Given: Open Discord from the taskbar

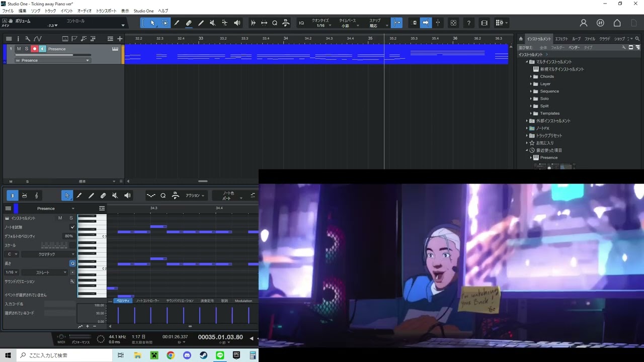Looking at the screenshot, I should click(x=187, y=355).
